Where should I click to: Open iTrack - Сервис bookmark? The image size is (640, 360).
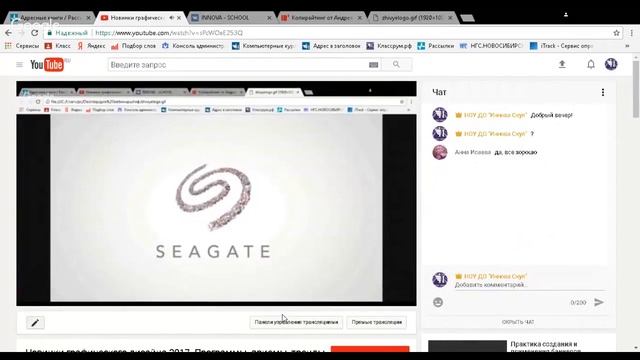coord(562,46)
